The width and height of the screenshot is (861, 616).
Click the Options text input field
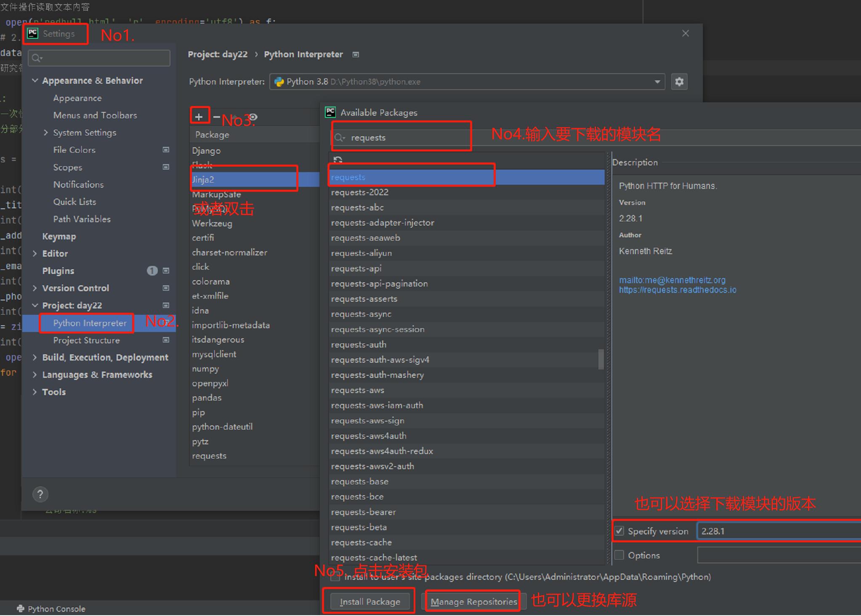coord(779,555)
